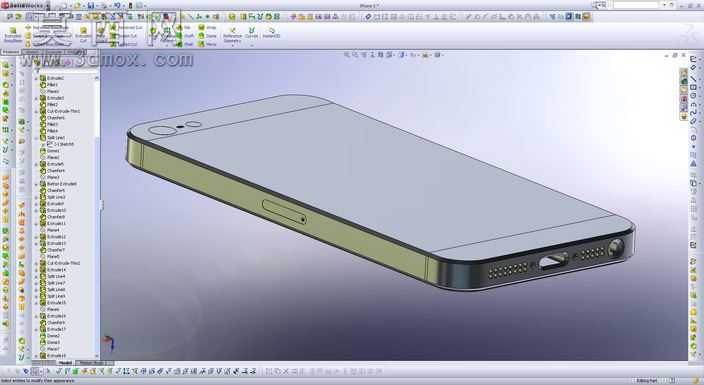Image resolution: width=704 pixels, height=385 pixels.
Task: Select the Circle sketch tool on right toolbar
Action: tap(693, 96)
